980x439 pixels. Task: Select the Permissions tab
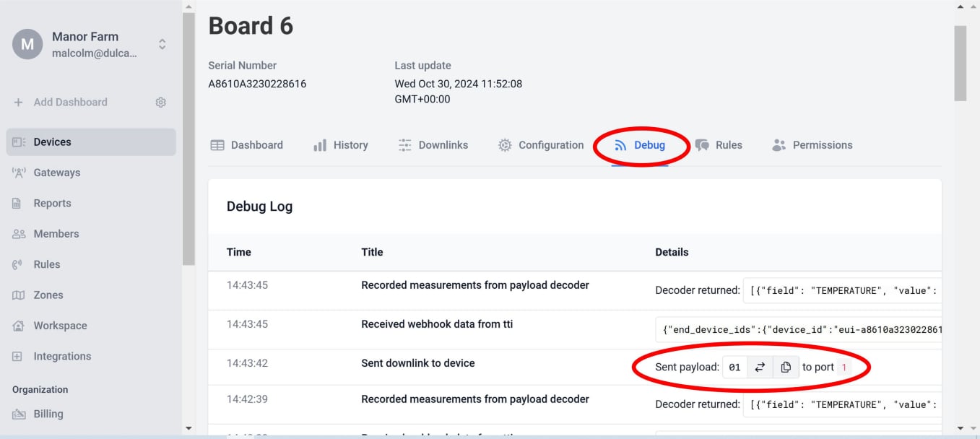pyautogui.click(x=812, y=145)
